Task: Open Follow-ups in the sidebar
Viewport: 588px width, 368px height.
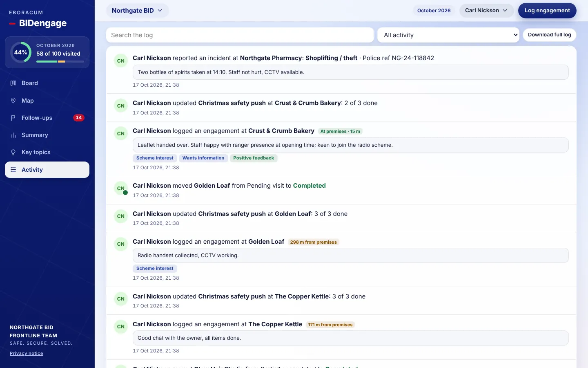Action: (47, 118)
